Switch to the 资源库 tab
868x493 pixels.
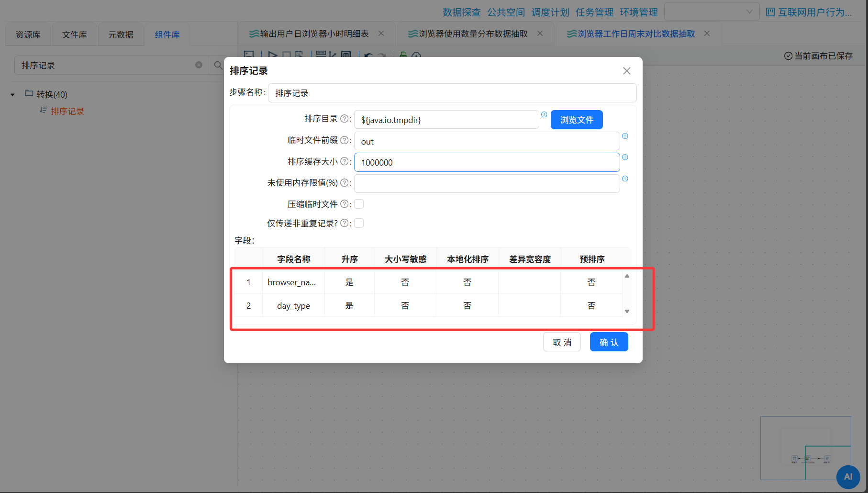(28, 34)
